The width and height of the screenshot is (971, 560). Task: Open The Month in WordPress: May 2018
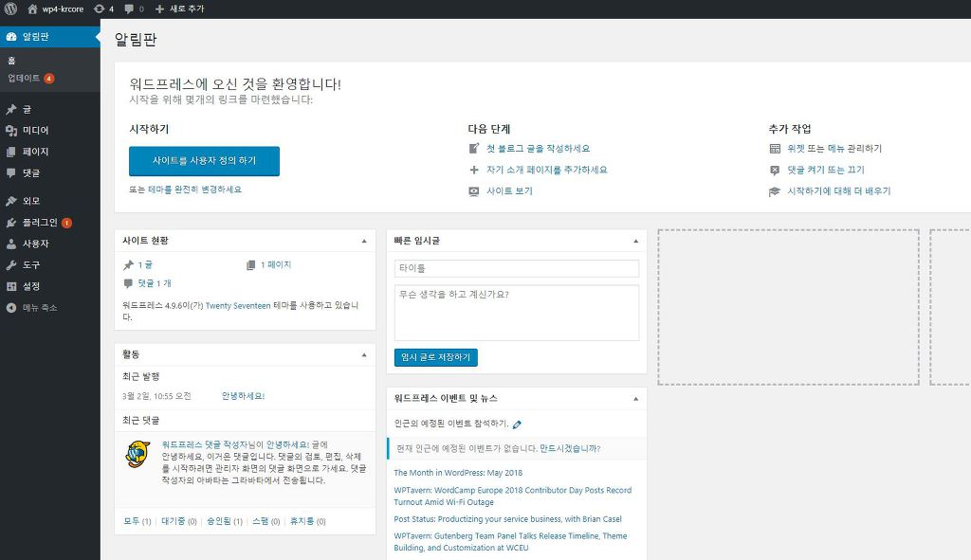(458, 473)
